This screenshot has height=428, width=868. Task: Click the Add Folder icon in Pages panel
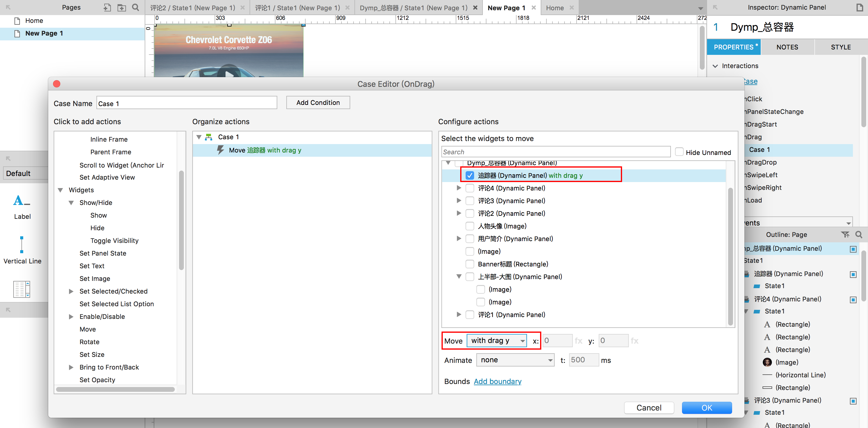[121, 8]
